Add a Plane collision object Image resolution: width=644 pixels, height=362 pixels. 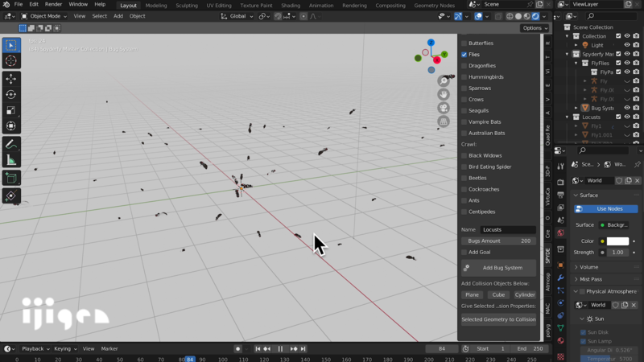click(x=472, y=295)
